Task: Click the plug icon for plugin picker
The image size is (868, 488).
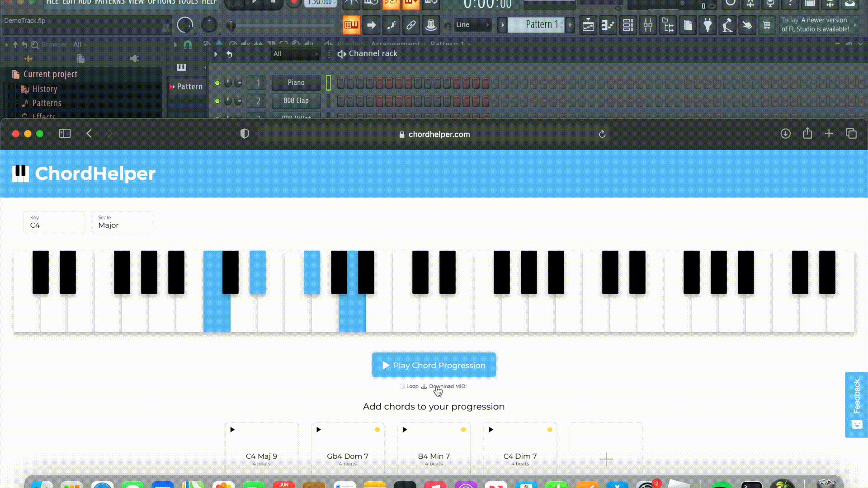Action: tap(708, 25)
